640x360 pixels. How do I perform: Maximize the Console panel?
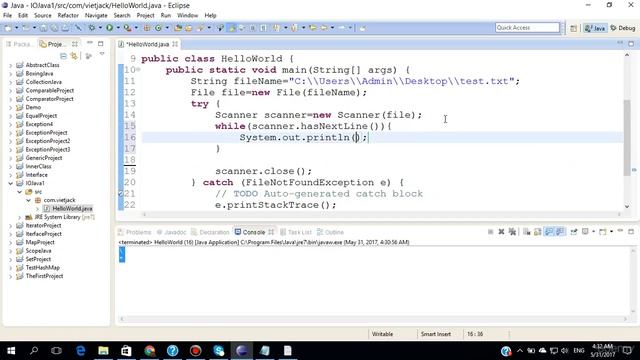coord(631,231)
